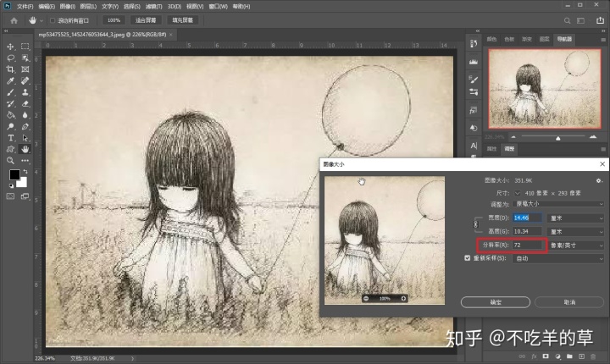The width and height of the screenshot is (610, 364).
Task: Swap foreground and background colors
Action: [25, 172]
